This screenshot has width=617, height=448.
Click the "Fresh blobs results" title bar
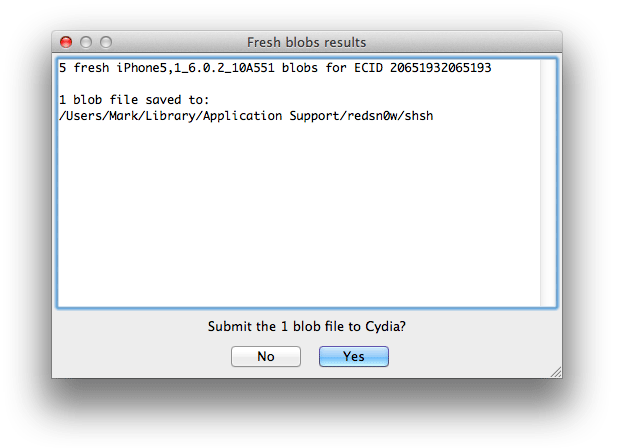[306, 42]
